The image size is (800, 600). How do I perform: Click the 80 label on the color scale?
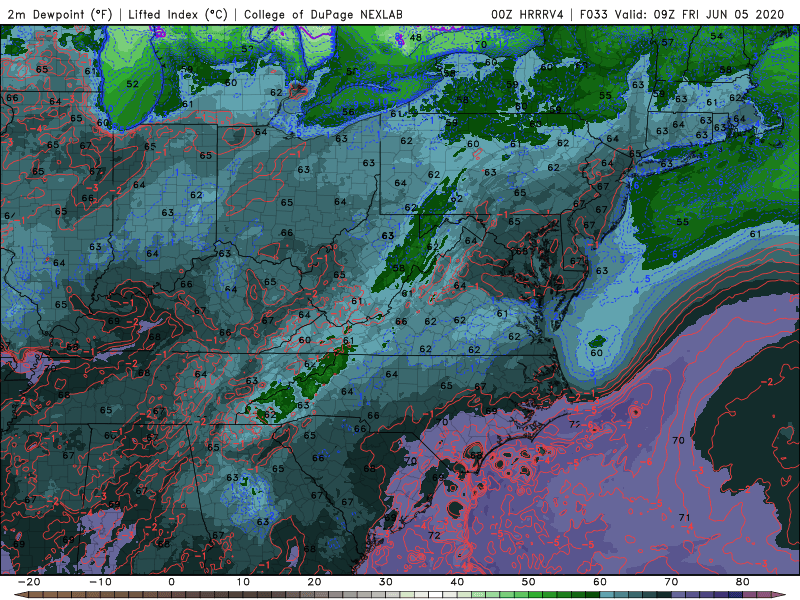click(x=743, y=582)
